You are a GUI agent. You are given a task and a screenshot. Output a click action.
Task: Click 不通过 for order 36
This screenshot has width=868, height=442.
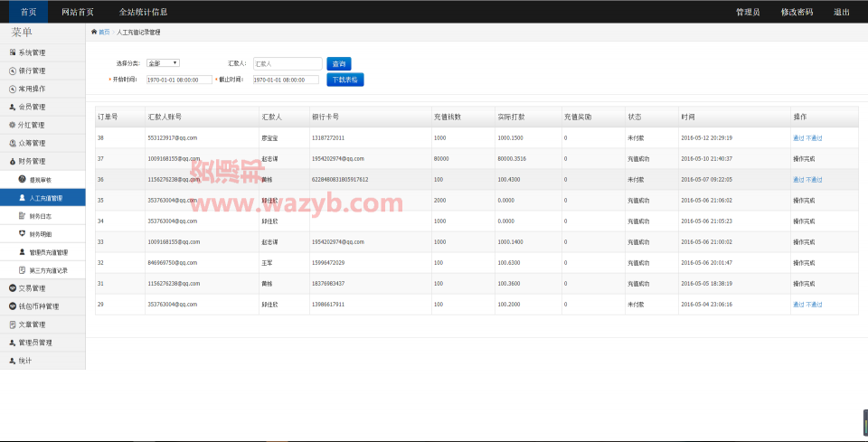tap(814, 180)
